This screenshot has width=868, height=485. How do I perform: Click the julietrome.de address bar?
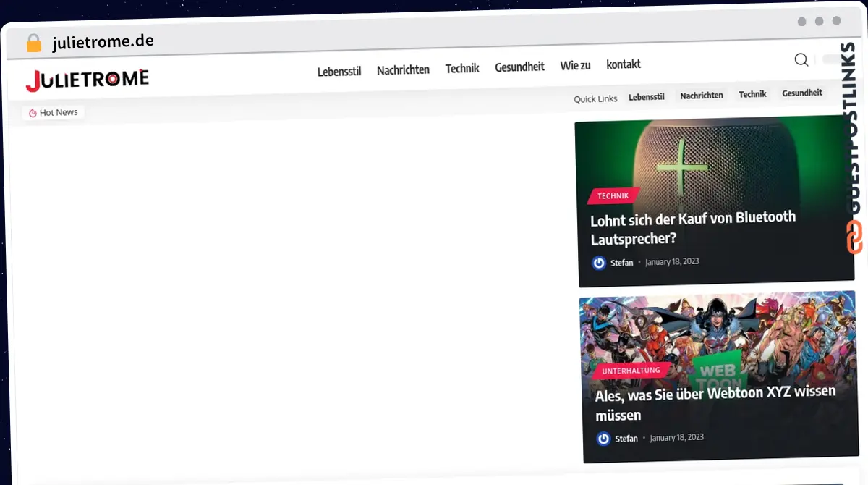click(103, 42)
